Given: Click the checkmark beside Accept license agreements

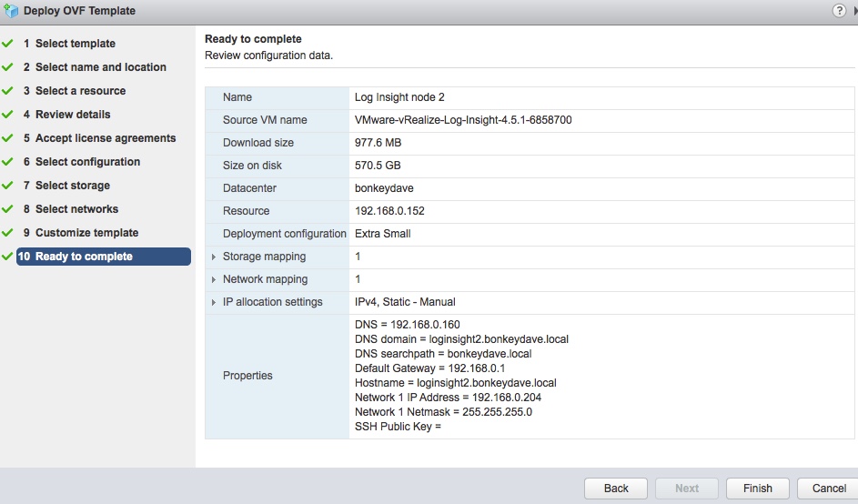Looking at the screenshot, I should (x=7, y=138).
